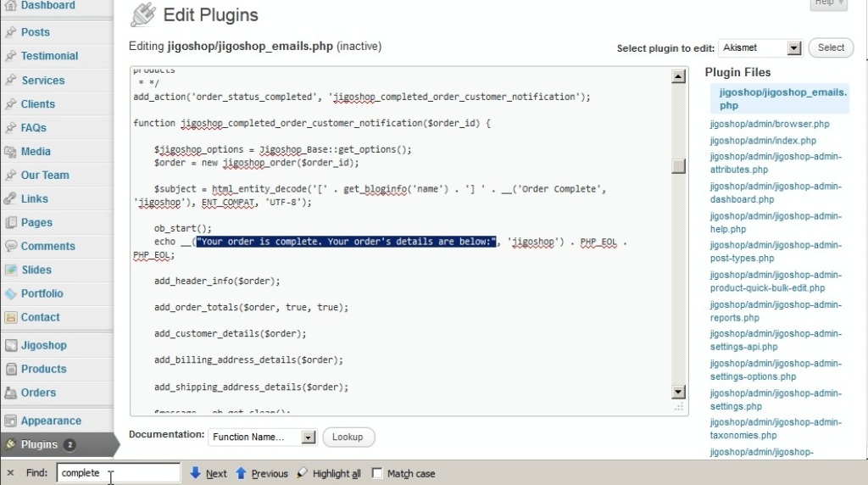
Task: Click the Previous up-arrow icon
Action: coord(241,473)
